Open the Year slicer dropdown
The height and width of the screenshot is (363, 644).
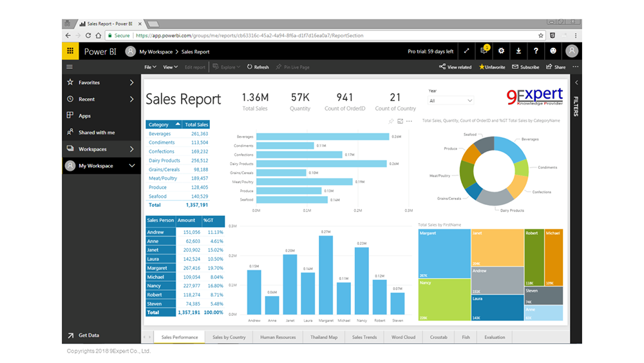451,101
